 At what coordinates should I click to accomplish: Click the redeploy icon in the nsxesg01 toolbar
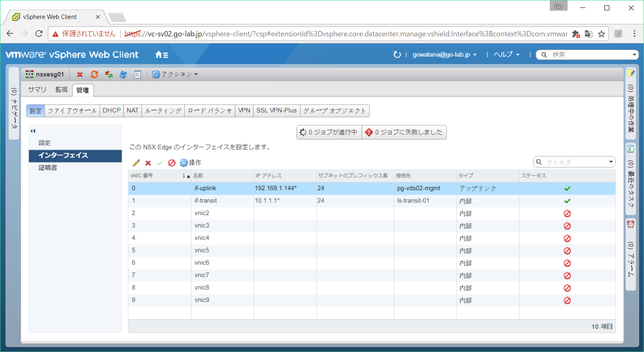coord(109,74)
